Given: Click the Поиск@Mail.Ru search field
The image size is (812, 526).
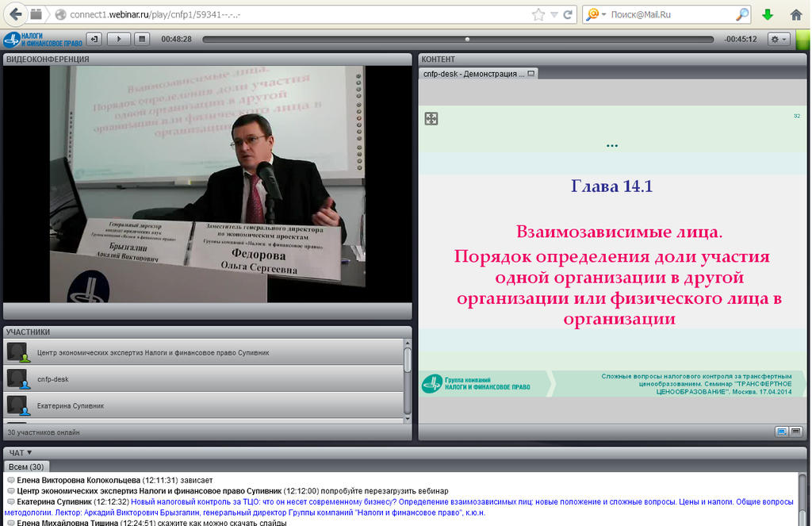Looking at the screenshot, I should 670,14.
